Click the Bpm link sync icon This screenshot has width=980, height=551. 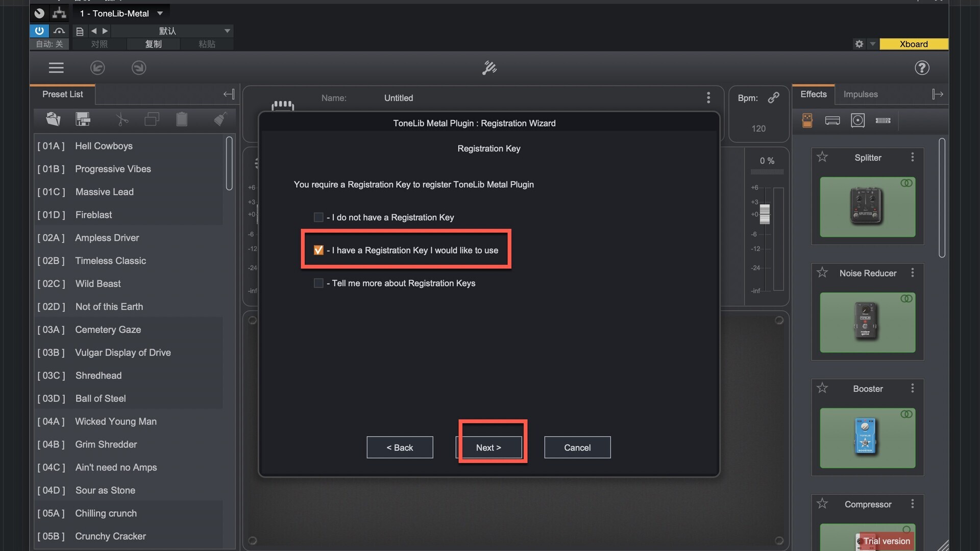774,97
